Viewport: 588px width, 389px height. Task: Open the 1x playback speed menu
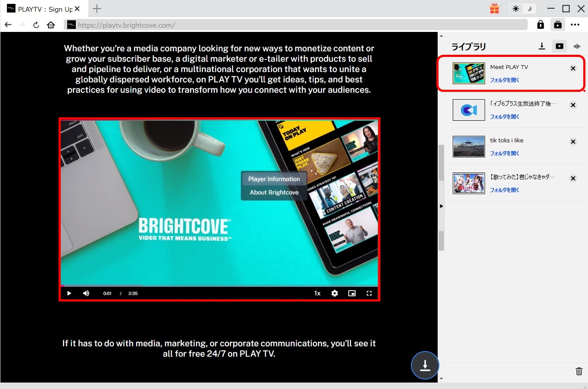[x=317, y=293]
